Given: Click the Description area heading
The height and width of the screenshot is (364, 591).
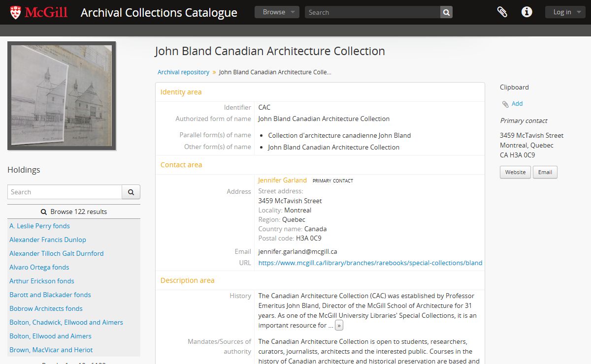Looking at the screenshot, I should (187, 280).
